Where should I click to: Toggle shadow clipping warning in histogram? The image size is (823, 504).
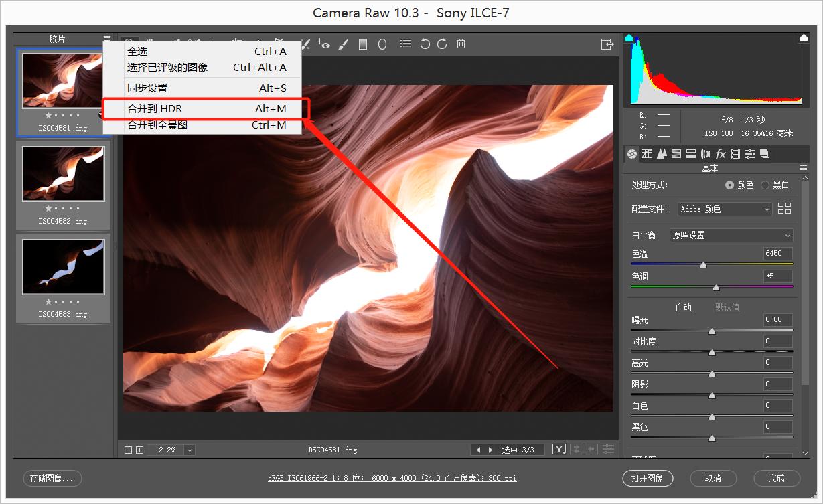pos(629,38)
